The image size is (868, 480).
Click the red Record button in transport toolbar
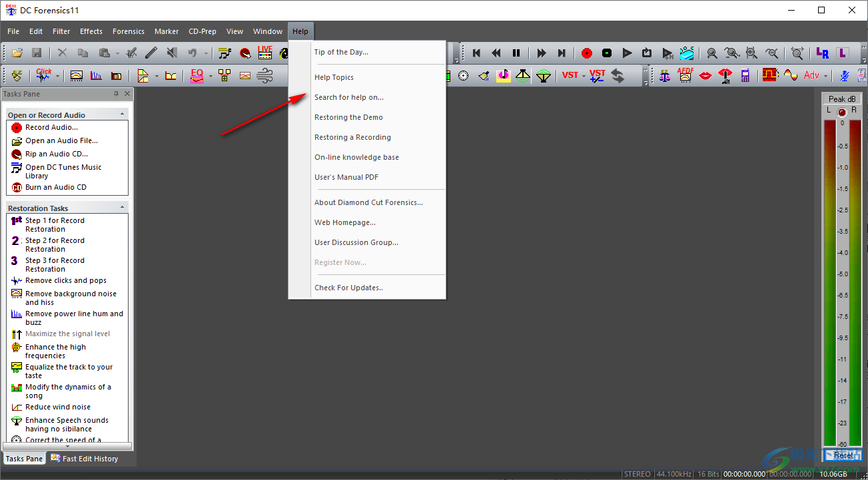pos(586,53)
